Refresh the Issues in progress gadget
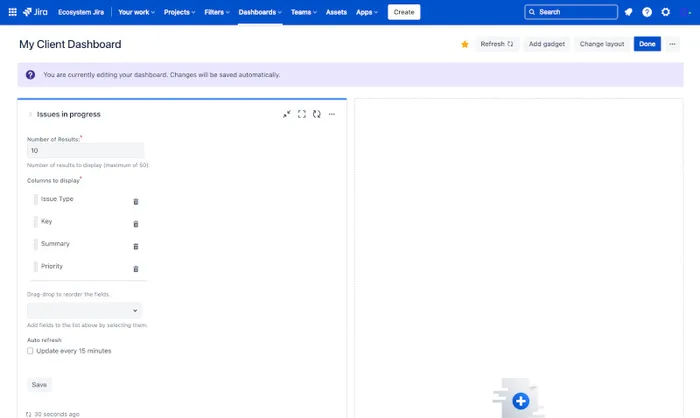Viewport: 700px width, 418px height. 317,114
